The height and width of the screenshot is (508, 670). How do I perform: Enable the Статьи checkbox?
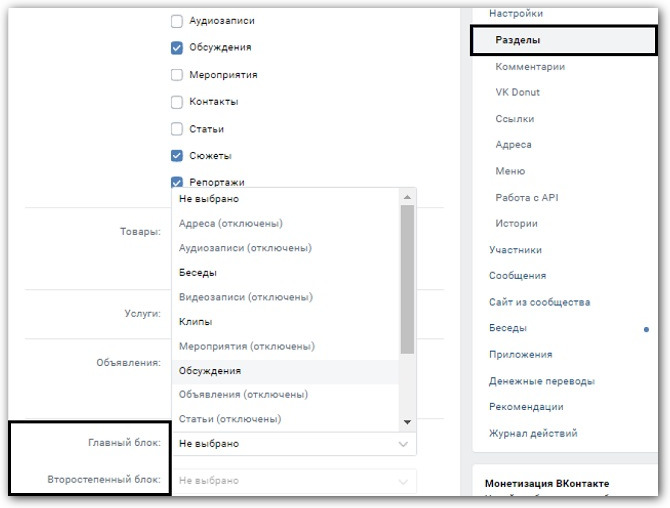click(x=177, y=129)
